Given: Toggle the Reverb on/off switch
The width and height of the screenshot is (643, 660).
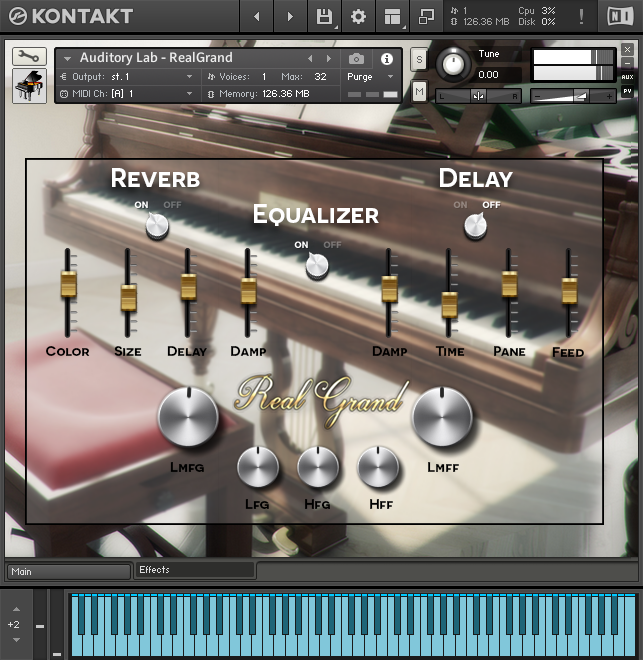Looking at the screenshot, I should coord(157,226).
